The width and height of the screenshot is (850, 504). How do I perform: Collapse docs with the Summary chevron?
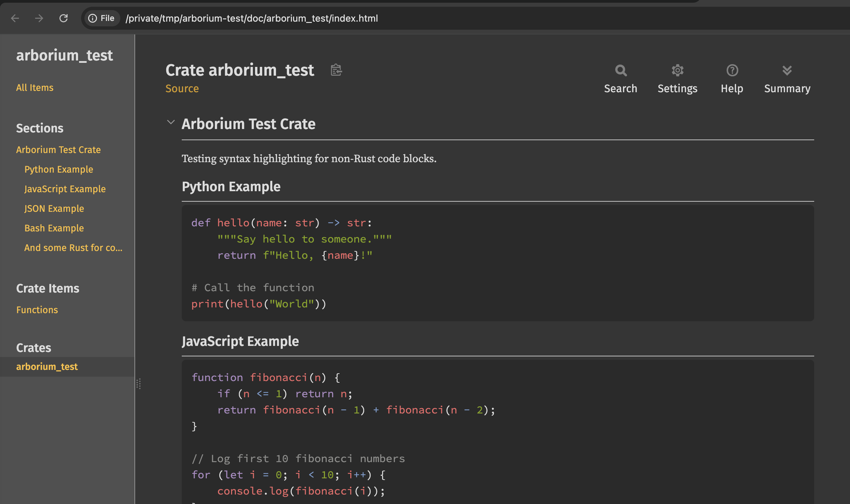[787, 71]
